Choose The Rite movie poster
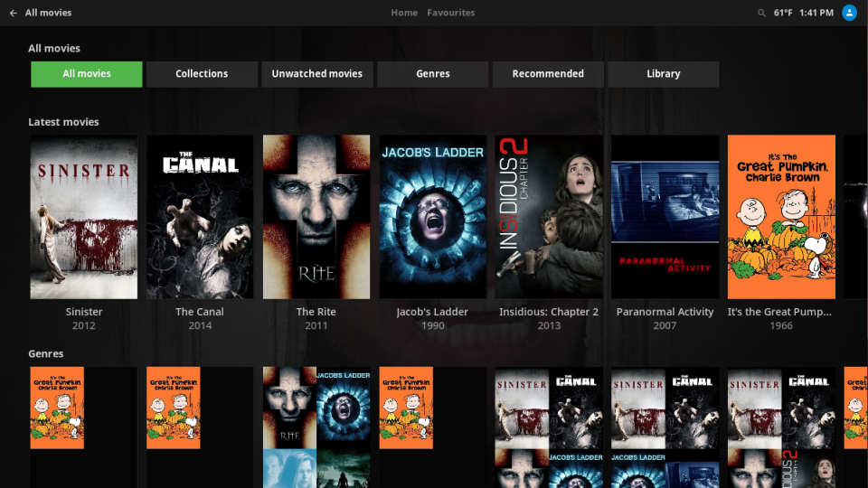Image resolution: width=868 pixels, height=488 pixels. click(316, 217)
